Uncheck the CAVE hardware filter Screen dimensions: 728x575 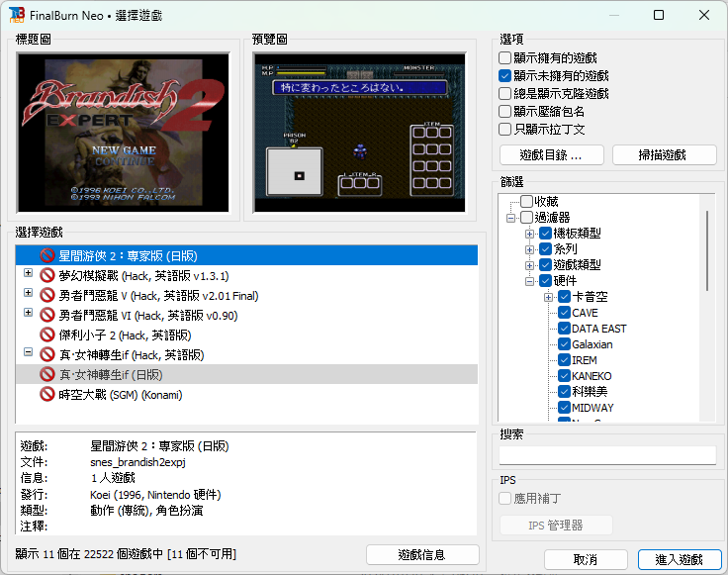[x=564, y=312]
